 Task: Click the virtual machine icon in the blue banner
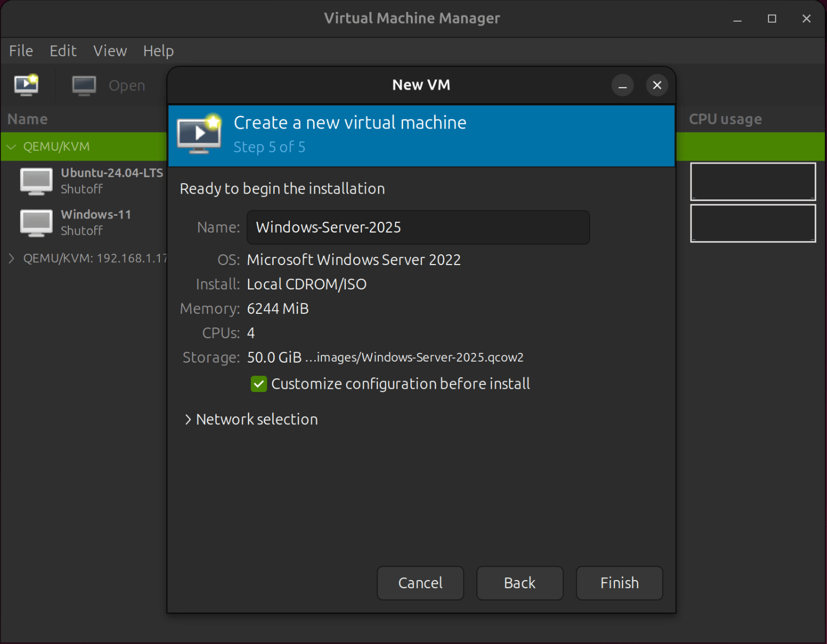(199, 134)
